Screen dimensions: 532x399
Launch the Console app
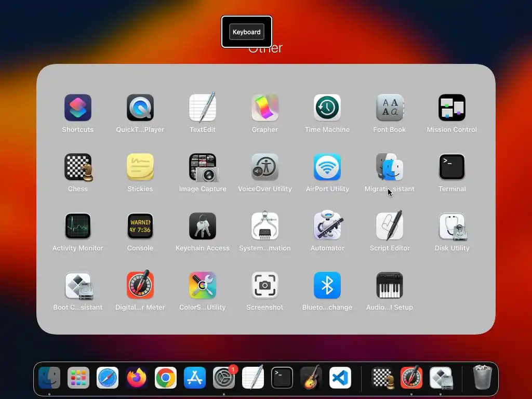[140, 227]
